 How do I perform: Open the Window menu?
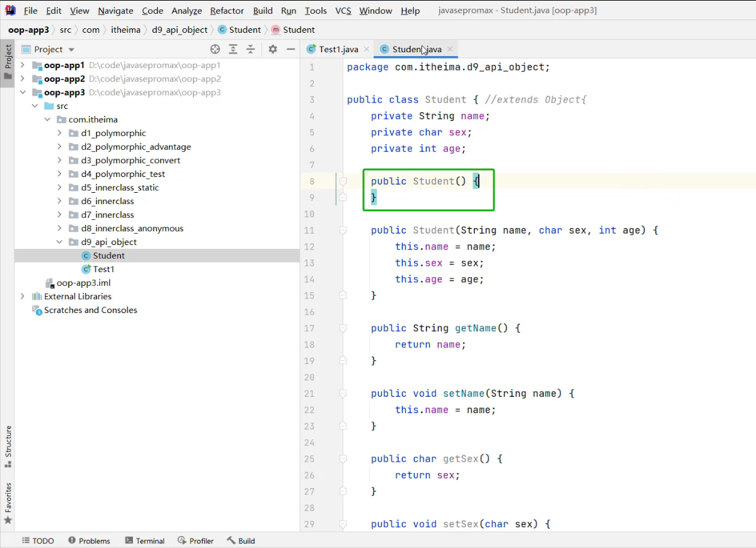(376, 11)
